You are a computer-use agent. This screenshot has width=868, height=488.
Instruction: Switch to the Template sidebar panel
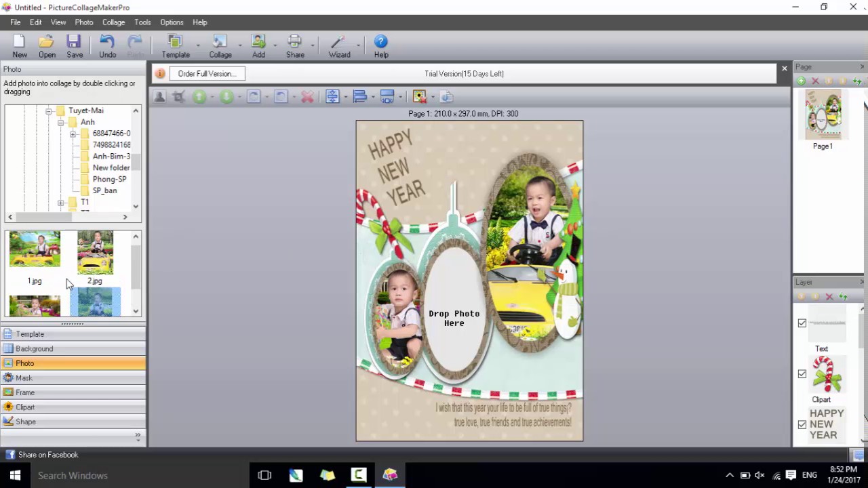pyautogui.click(x=73, y=334)
